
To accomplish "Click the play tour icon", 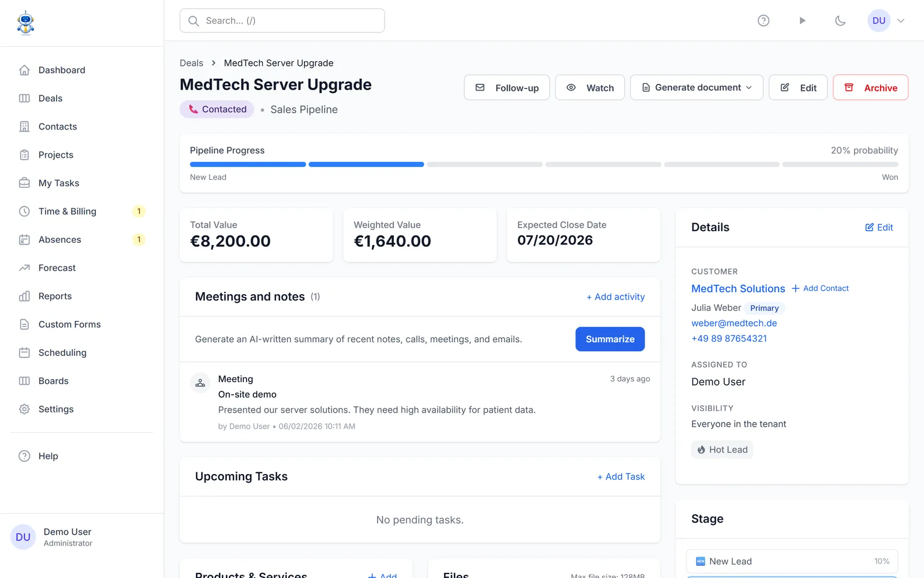I will coord(802,21).
